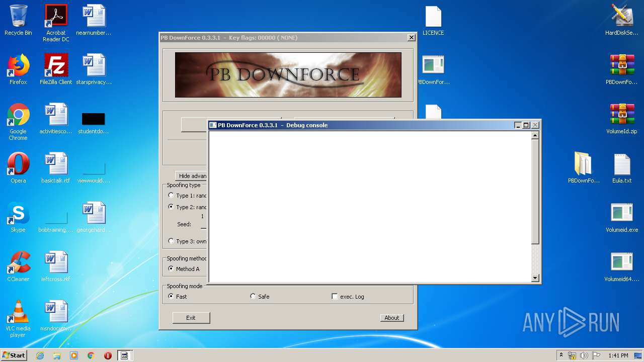Enable the exec. Log checkbox
This screenshot has width=644, height=362.
[335, 296]
